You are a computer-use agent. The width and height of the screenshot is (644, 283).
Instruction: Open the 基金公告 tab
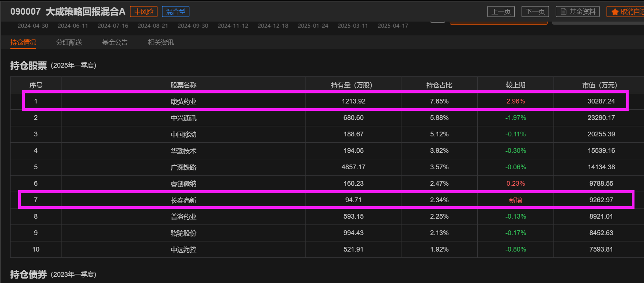point(115,42)
